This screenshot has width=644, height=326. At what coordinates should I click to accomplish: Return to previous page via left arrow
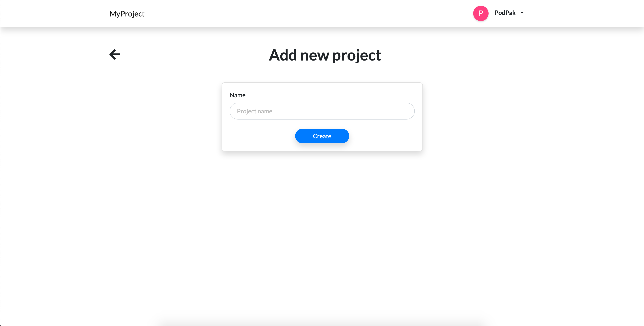pyautogui.click(x=115, y=54)
